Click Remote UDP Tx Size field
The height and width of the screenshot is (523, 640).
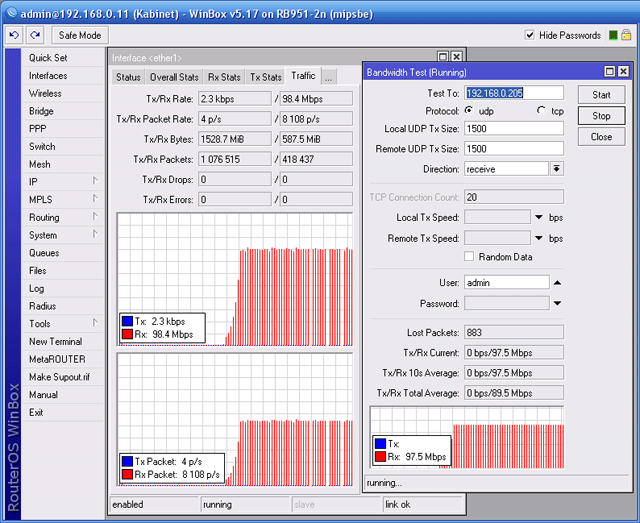click(x=514, y=149)
